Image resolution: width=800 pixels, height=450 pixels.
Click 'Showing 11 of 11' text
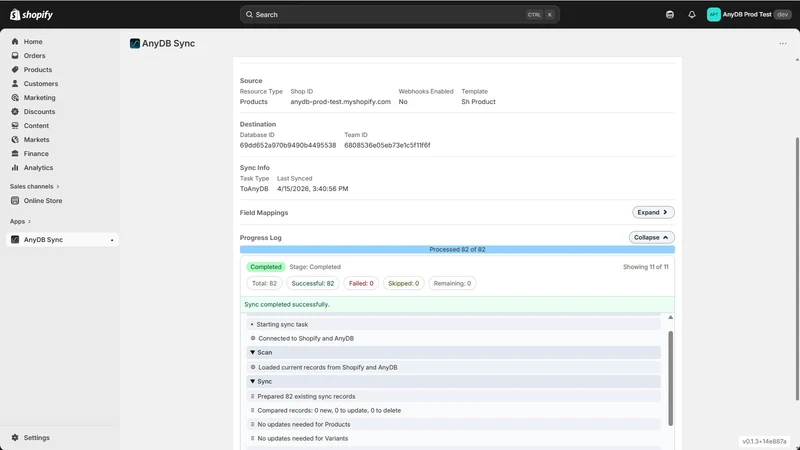[645, 267]
